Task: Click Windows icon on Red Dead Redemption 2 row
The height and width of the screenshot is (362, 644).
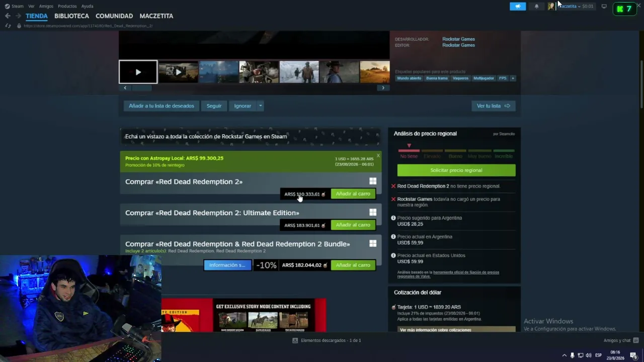Action: coord(373,181)
